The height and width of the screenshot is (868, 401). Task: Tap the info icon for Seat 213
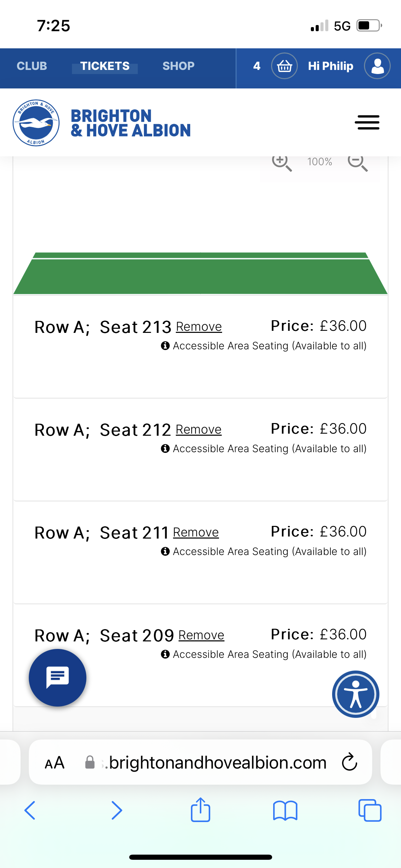[x=165, y=346]
